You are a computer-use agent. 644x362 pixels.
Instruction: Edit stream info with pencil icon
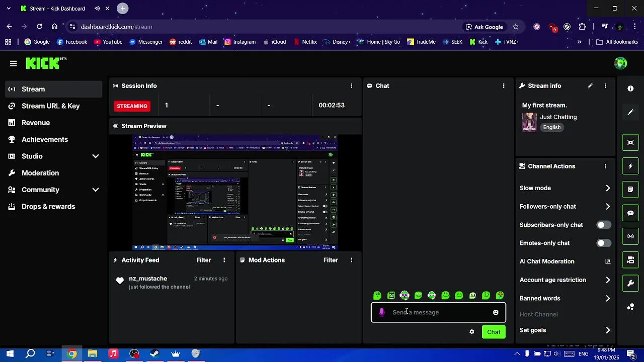pyautogui.click(x=590, y=86)
